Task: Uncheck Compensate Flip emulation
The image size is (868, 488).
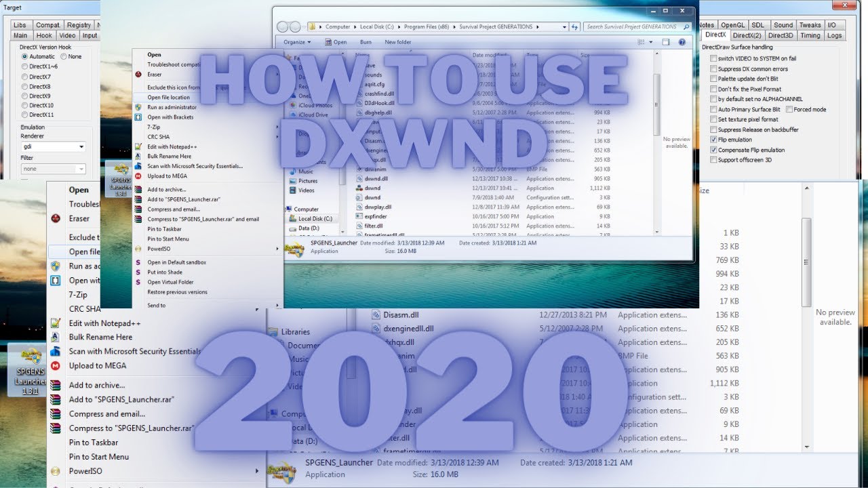Action: coord(713,150)
